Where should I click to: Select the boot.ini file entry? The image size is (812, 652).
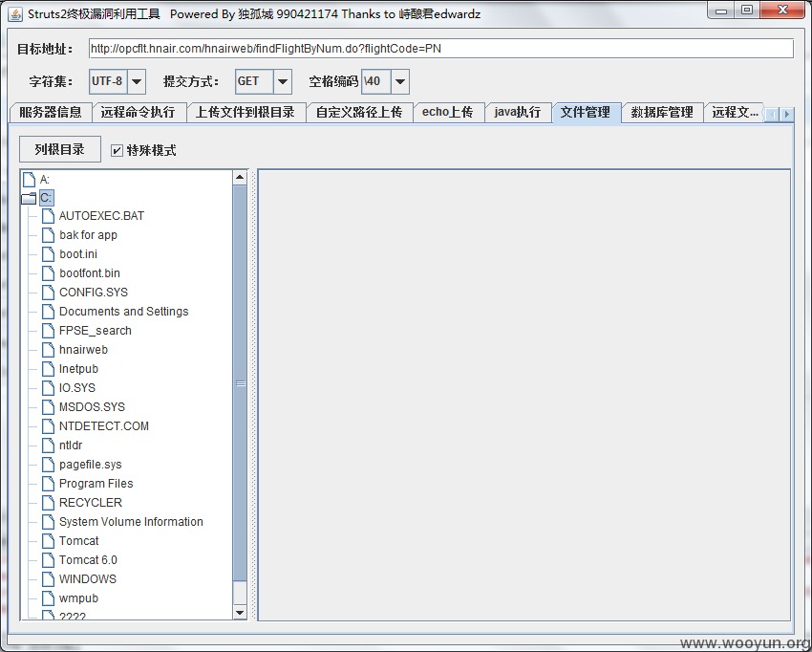click(78, 254)
